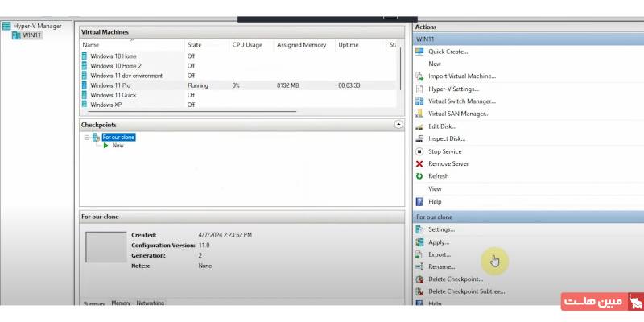
Task: Click the checkpoint preview thumbnail
Action: [106, 247]
